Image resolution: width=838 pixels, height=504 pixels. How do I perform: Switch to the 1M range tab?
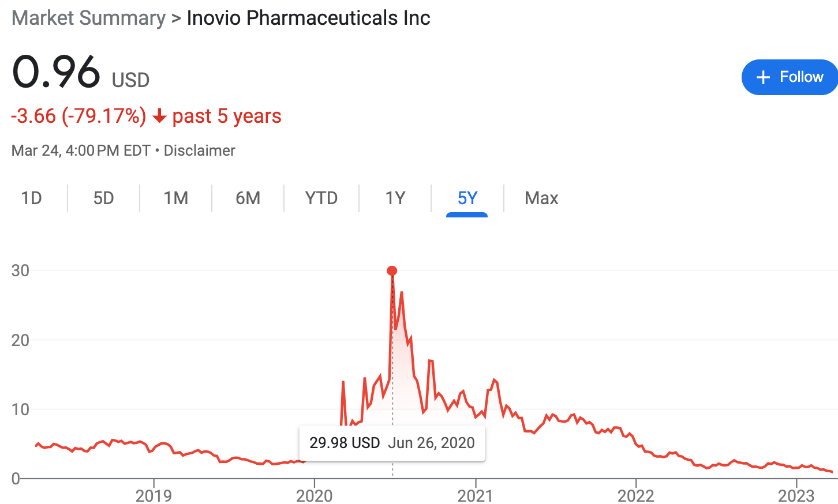(x=176, y=198)
